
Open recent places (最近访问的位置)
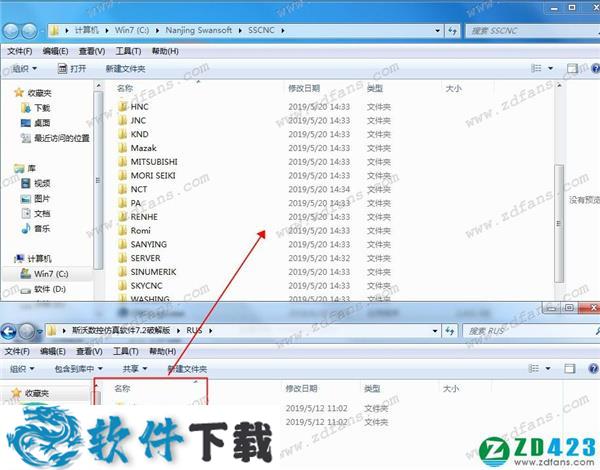click(x=55, y=138)
